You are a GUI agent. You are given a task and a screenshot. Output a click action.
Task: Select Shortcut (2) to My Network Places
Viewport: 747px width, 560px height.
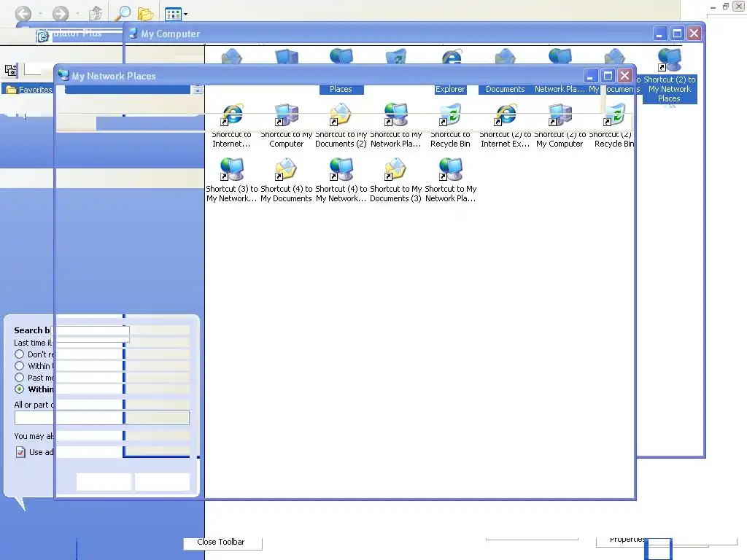670,76
